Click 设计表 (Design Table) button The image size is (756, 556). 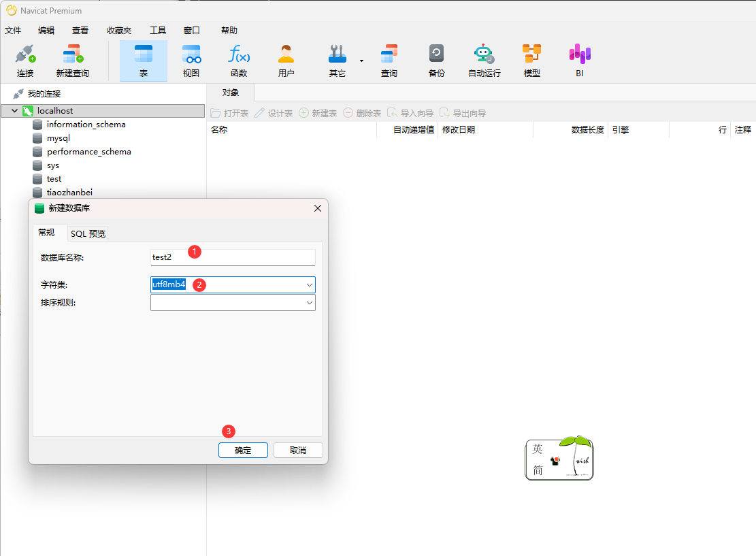click(x=274, y=114)
